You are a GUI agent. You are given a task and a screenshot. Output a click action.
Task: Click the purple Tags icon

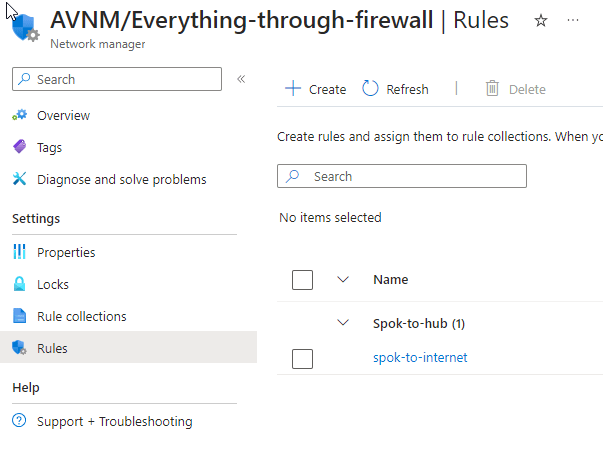click(20, 147)
